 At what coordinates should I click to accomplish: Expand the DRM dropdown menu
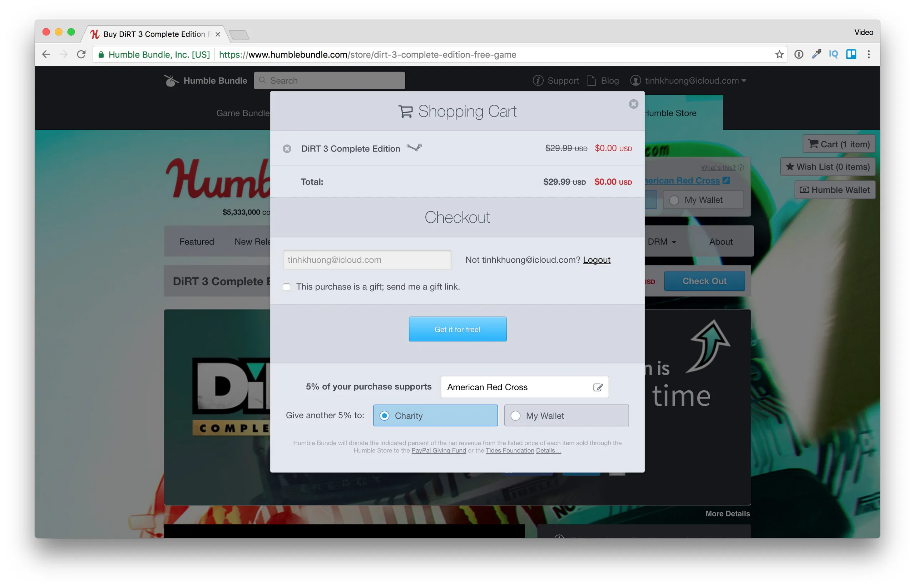[662, 242]
